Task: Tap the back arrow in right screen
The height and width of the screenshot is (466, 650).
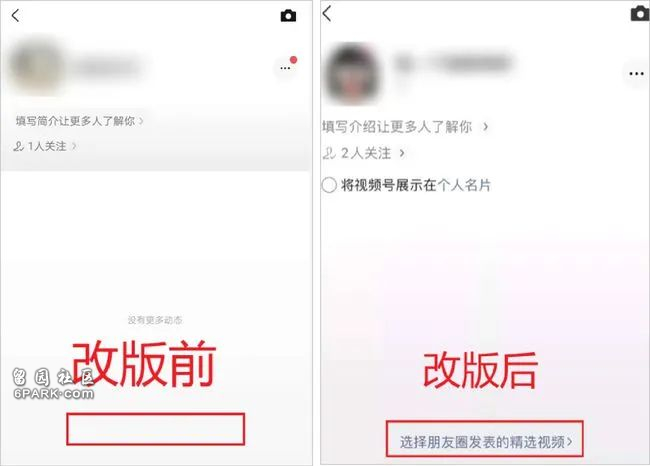Action: (327, 13)
